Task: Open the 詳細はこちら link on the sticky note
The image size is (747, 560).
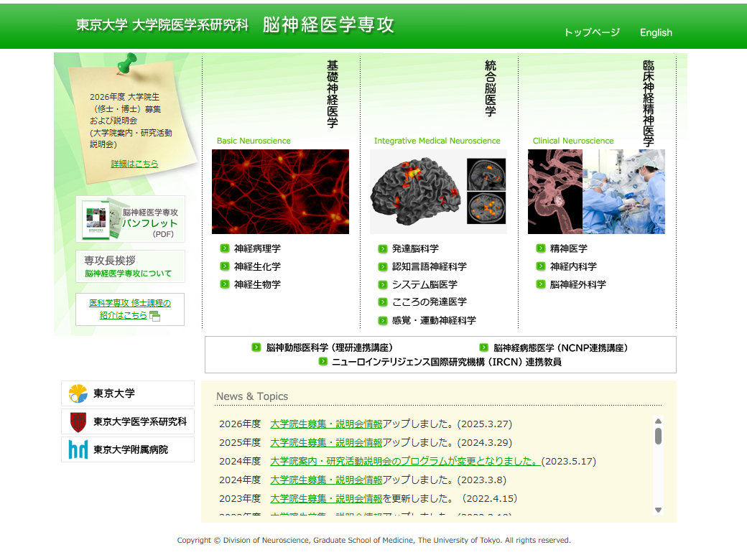Action: coord(134,164)
